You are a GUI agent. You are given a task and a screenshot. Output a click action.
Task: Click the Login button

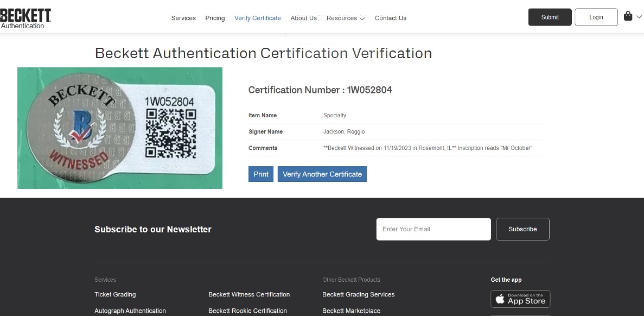coord(596,17)
